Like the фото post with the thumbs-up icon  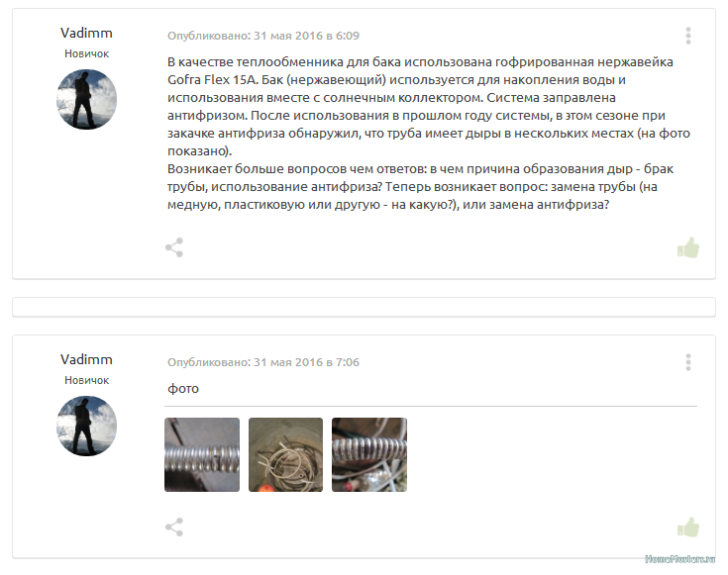tap(688, 527)
